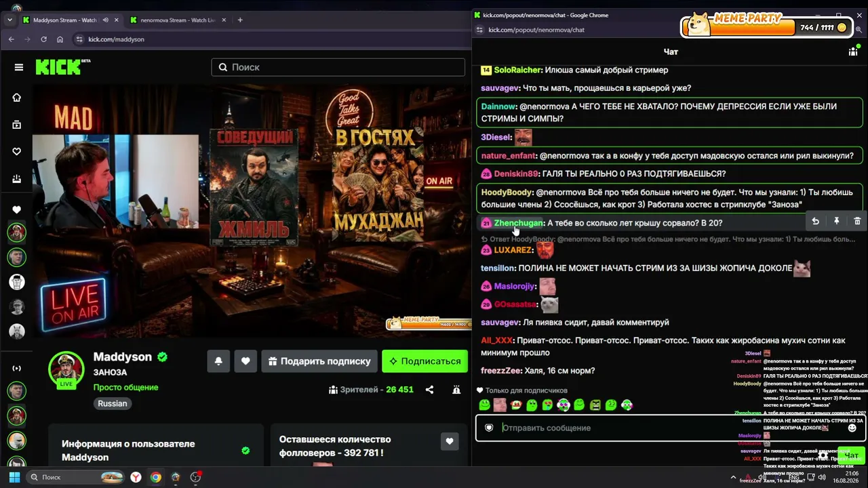Click the Подарить подписку button
868x488 pixels.
[x=319, y=361]
